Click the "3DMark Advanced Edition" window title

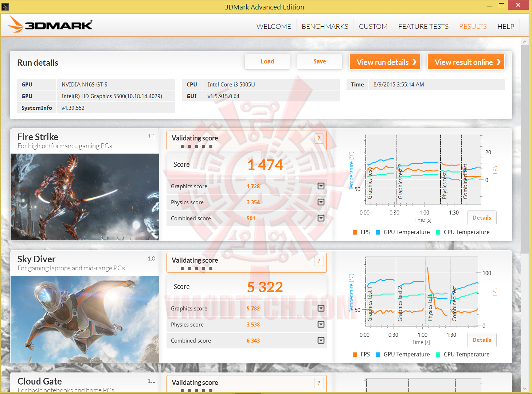pos(265,7)
